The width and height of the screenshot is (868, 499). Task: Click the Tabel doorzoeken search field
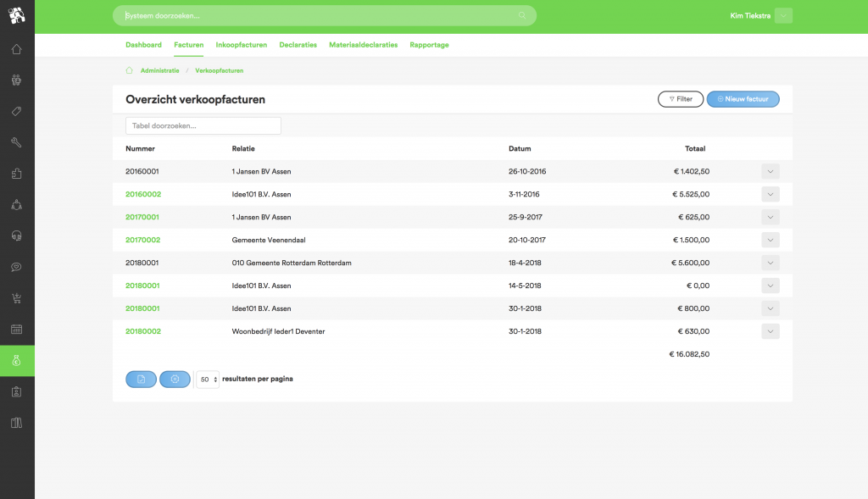click(x=203, y=125)
